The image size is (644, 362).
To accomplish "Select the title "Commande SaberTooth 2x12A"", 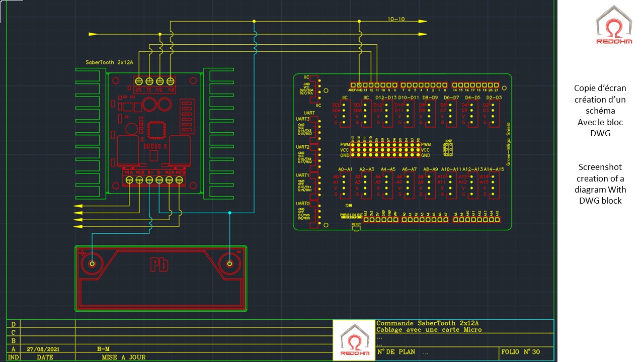I will click(x=427, y=323).
